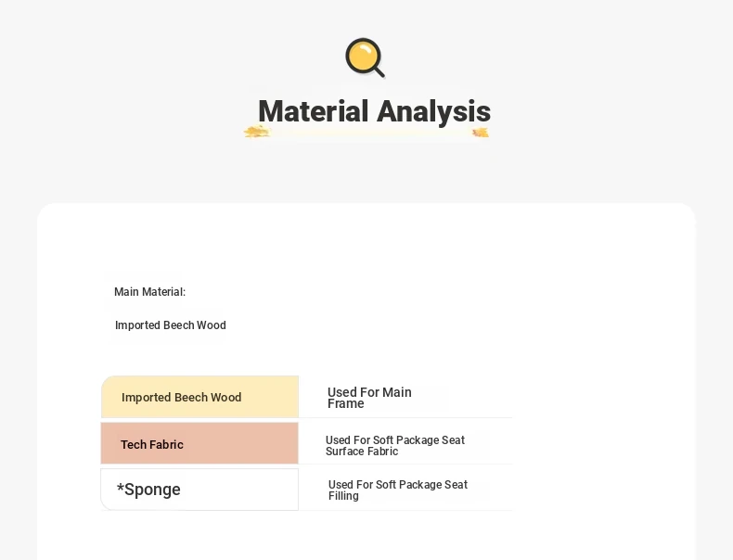Image resolution: width=733 pixels, height=560 pixels.
Task: Click the right leaf decoration under the title
Action: [x=481, y=133]
